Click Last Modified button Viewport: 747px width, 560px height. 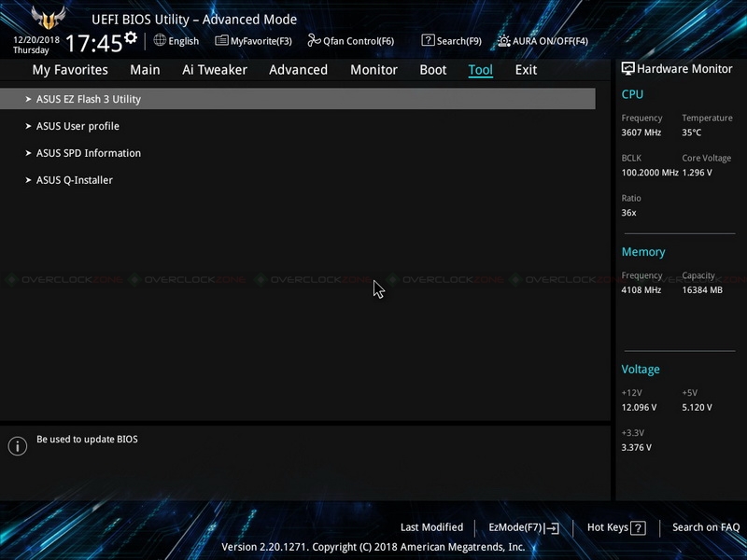click(x=431, y=527)
